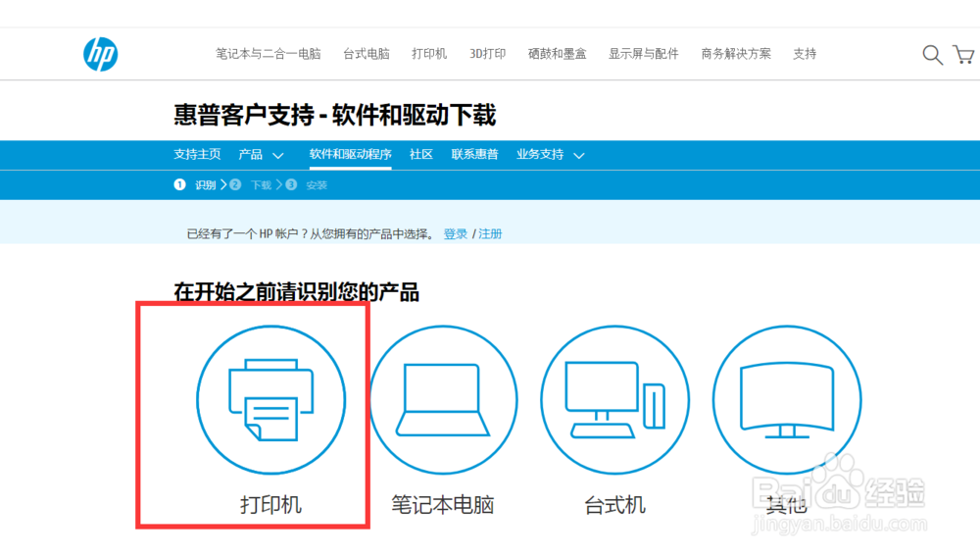Click the 登录 link

[x=456, y=233]
